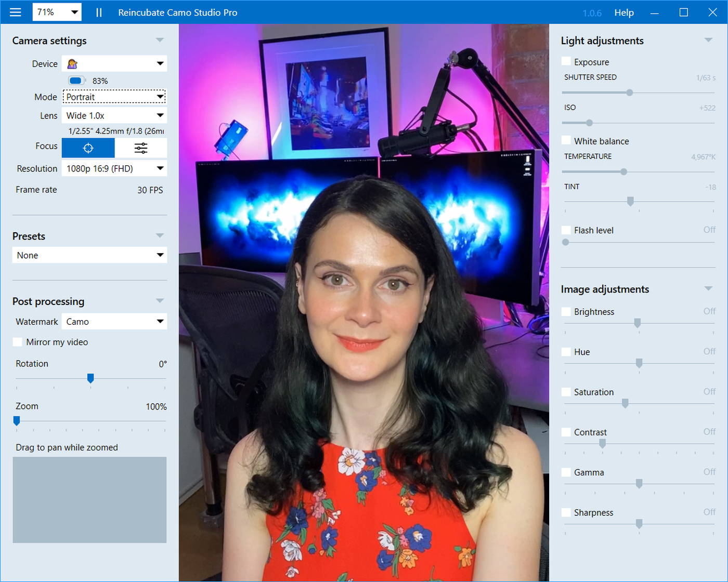Image resolution: width=728 pixels, height=582 pixels.
Task: Check the Mirror my video option
Action: click(18, 342)
